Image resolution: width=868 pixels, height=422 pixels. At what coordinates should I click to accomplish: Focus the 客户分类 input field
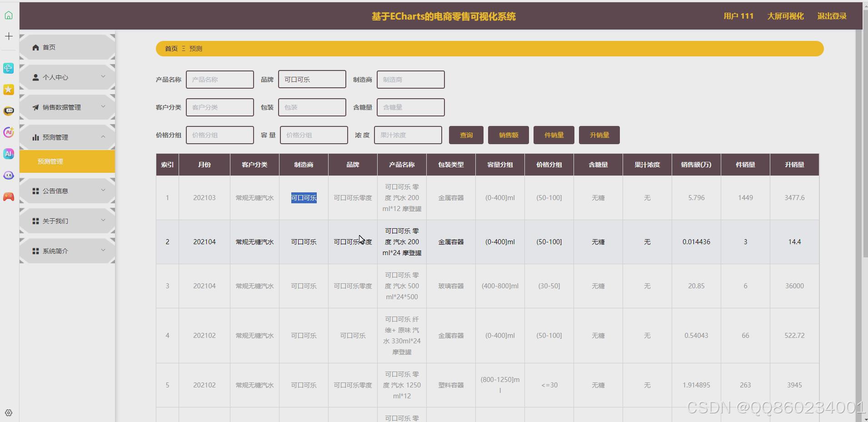[x=220, y=107]
